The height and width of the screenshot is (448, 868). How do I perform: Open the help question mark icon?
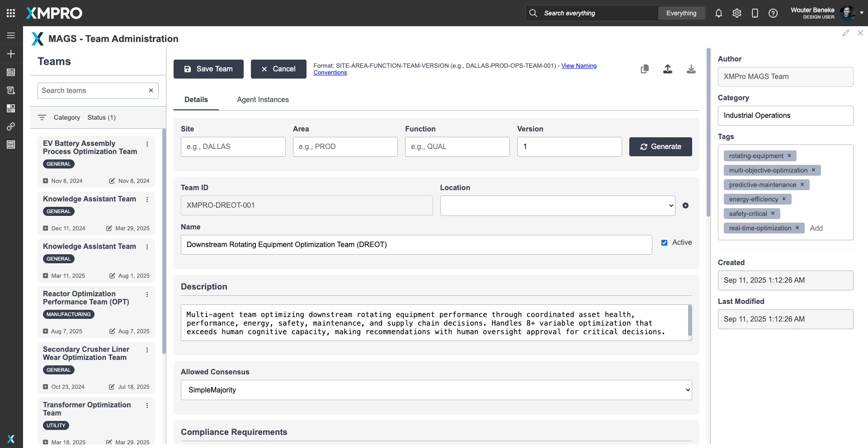tap(773, 13)
